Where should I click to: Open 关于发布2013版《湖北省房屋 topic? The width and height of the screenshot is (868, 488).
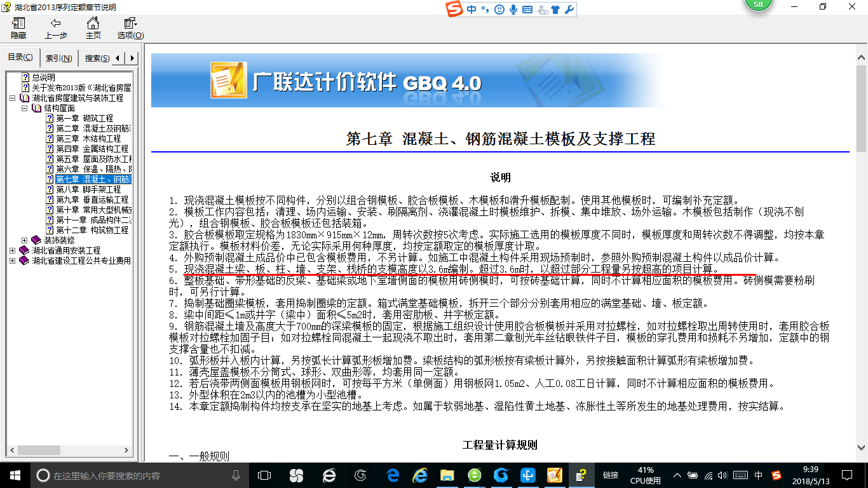pos(81,88)
